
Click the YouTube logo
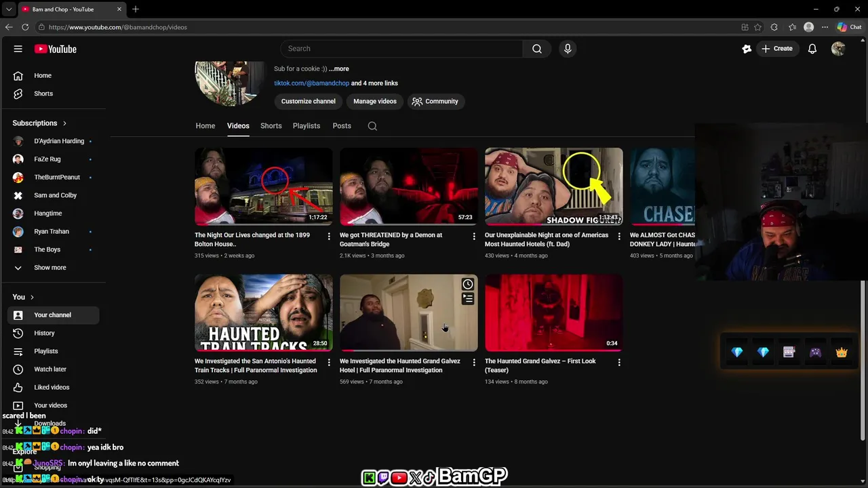[56, 49]
